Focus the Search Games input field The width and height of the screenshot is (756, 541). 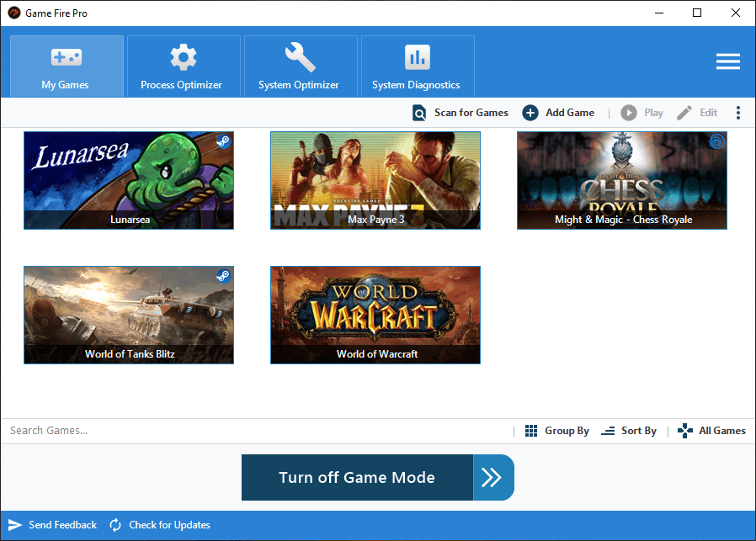258,431
